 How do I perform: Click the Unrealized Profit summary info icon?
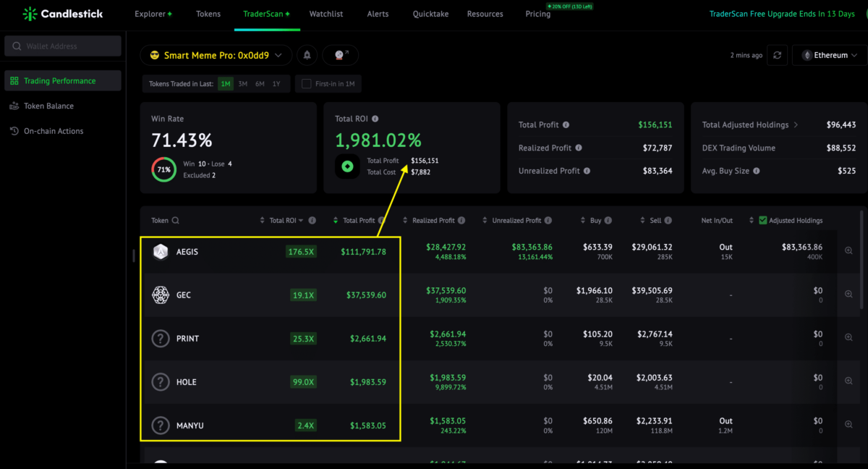point(587,172)
